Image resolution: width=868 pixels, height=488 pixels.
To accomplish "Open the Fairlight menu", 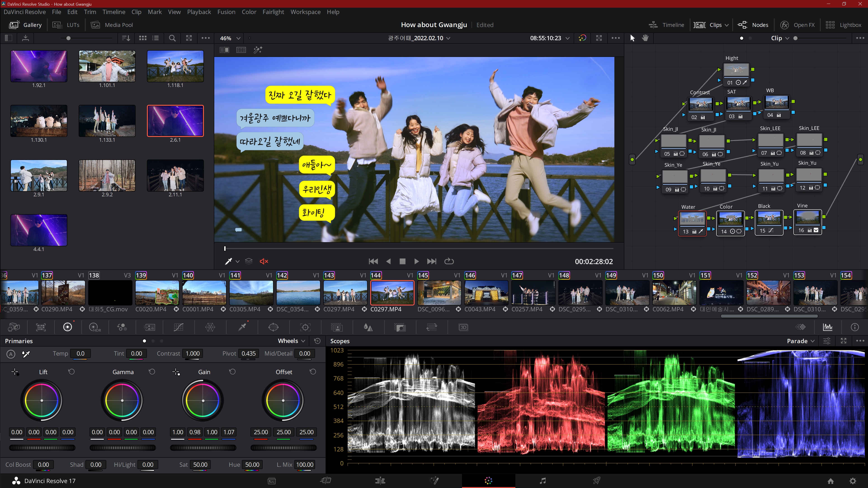I will click(x=273, y=12).
